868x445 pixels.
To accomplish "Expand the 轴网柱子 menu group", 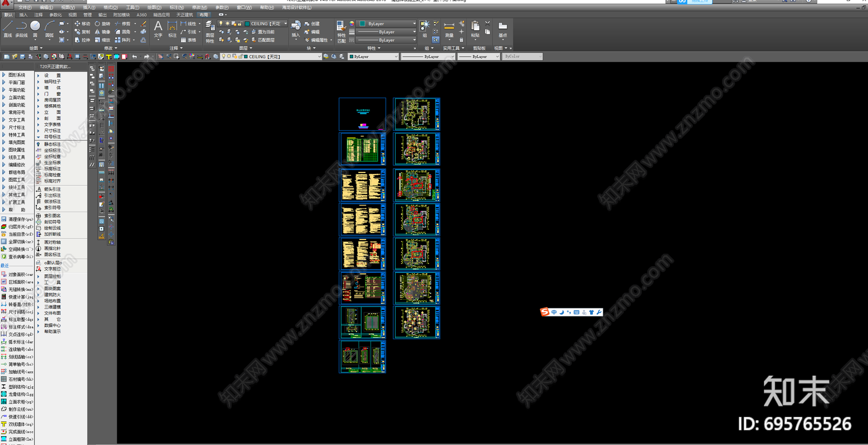I will point(52,82).
